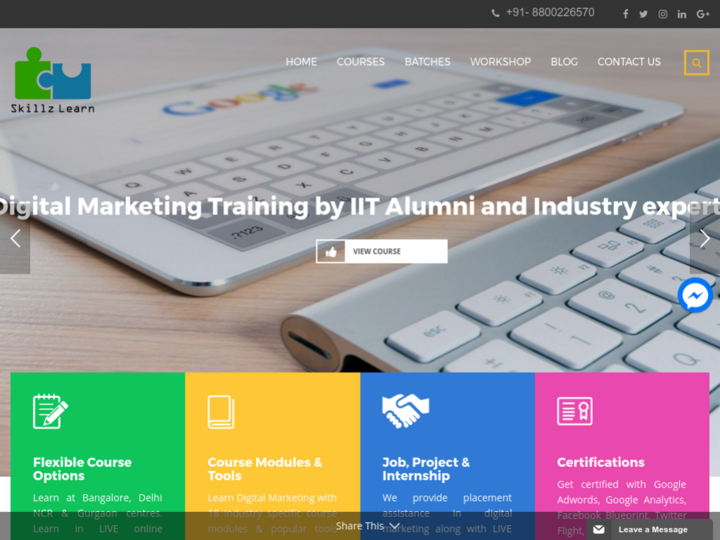This screenshot has height=540, width=720.
Task: Open the Facebook icon in top bar
Action: (625, 14)
